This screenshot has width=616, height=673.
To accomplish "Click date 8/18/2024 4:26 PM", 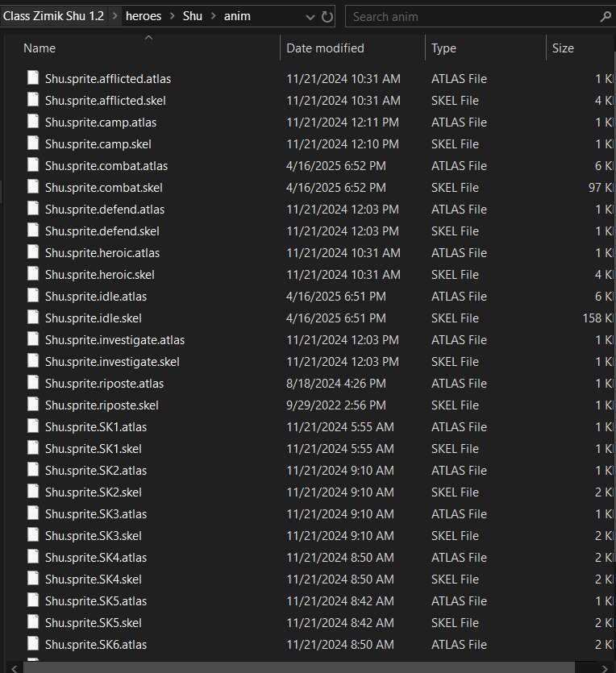I will [x=336, y=384].
